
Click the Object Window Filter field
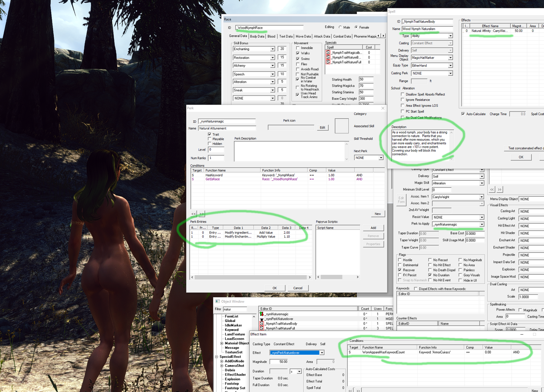[235, 309]
